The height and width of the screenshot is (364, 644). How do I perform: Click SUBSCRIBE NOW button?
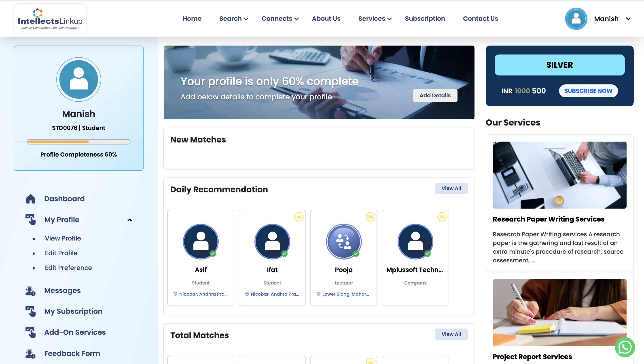[588, 91]
